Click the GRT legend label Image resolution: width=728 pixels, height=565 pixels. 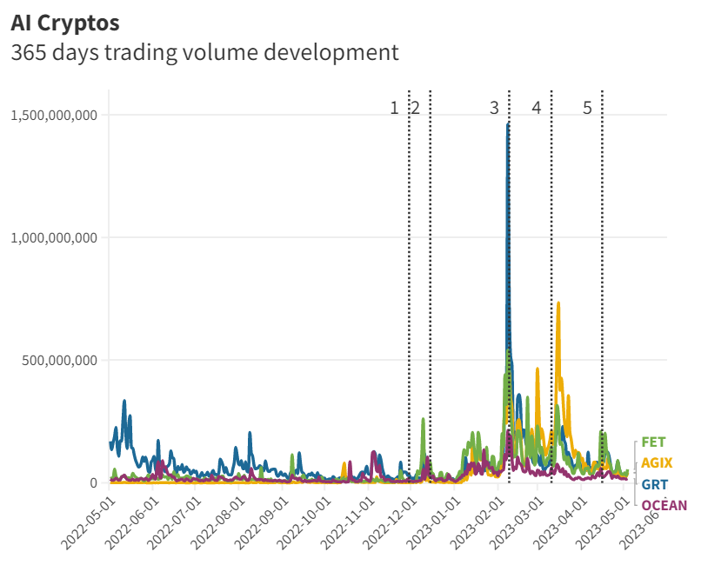652,483
